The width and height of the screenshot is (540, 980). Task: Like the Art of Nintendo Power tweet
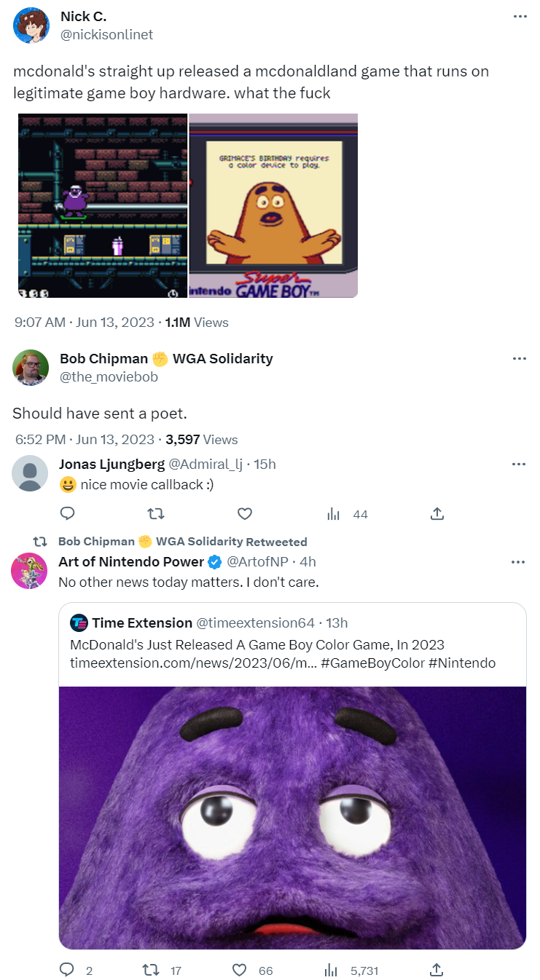239,970
